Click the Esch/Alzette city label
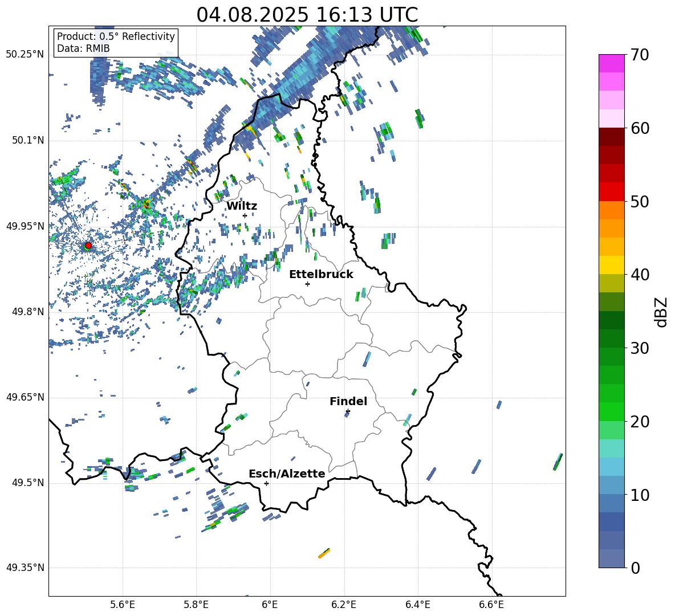The image size is (675, 616). tap(287, 474)
